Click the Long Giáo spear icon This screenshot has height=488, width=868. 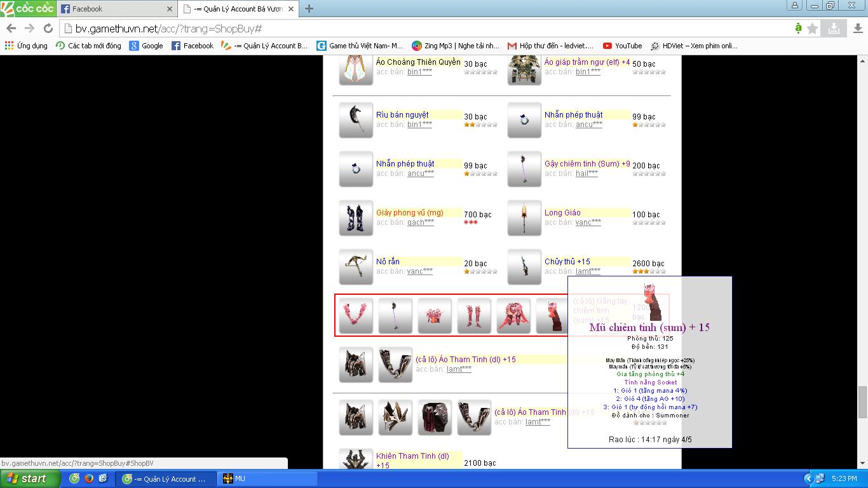[x=524, y=217]
